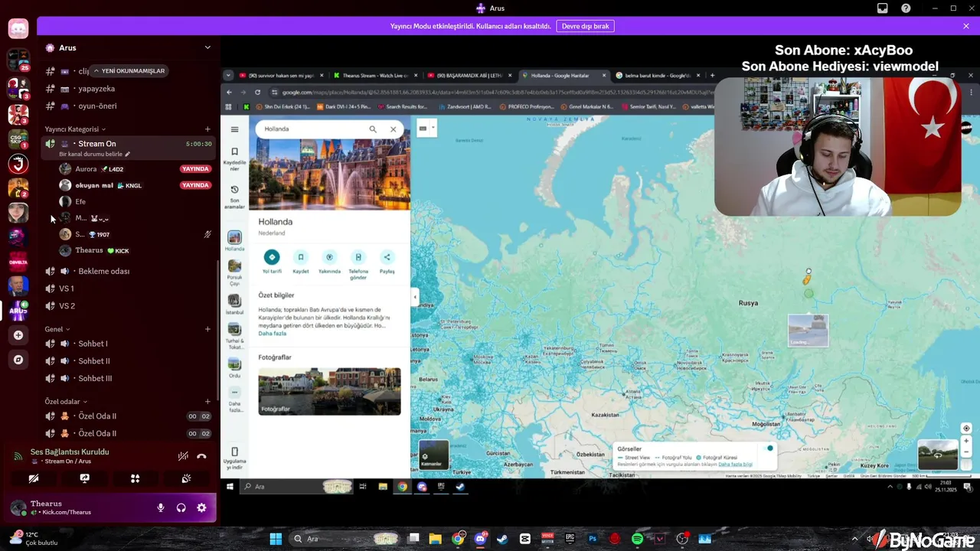The width and height of the screenshot is (980, 551).
Task: Switch to the Thearus Stream browser tab
Action: pos(375,75)
